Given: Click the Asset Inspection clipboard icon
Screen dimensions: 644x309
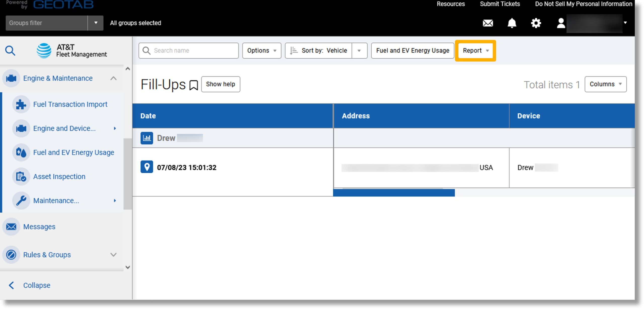Looking at the screenshot, I should coord(21,177).
